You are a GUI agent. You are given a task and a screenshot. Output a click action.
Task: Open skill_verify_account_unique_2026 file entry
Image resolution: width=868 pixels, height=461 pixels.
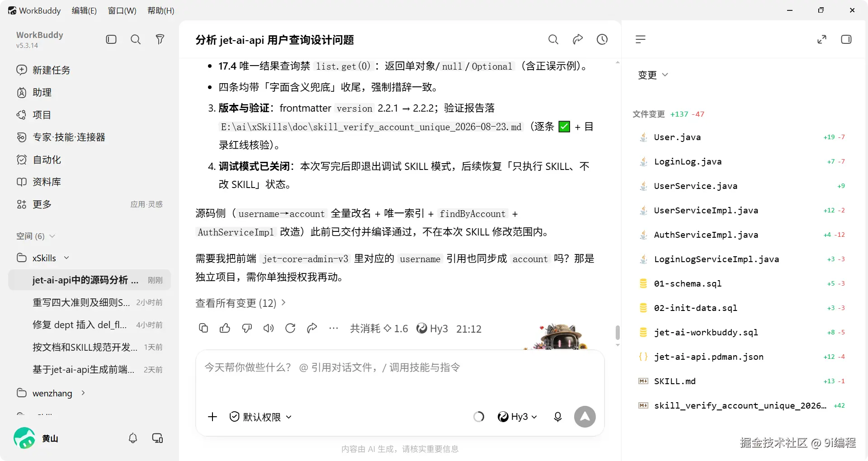[x=741, y=405]
